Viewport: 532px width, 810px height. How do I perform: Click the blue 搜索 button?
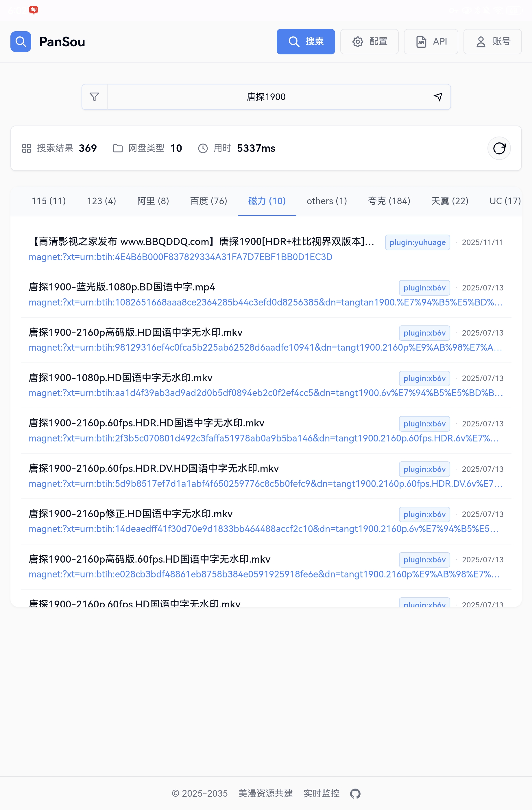(x=305, y=42)
